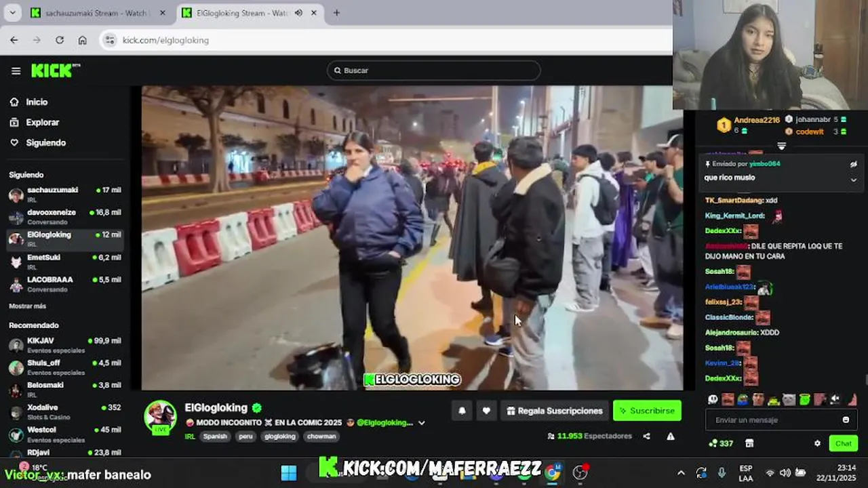Open the Andreaa2216 leaderboard entry
The height and width of the screenshot is (488, 868).
coord(749,125)
